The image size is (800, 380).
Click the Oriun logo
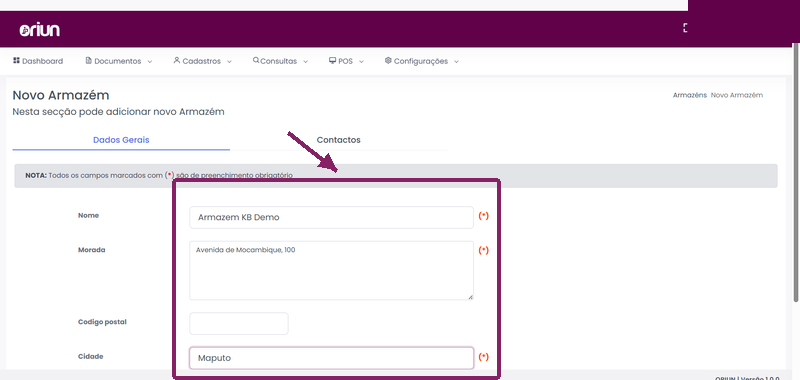(40, 30)
